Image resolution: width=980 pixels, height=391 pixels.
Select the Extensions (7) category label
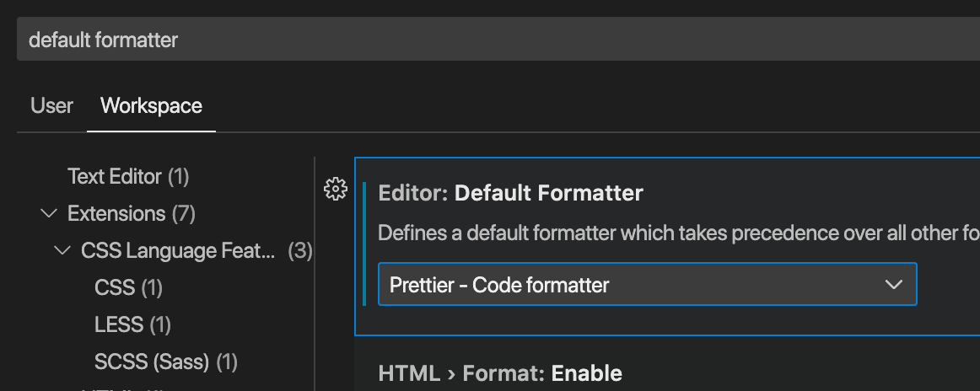tap(117, 214)
